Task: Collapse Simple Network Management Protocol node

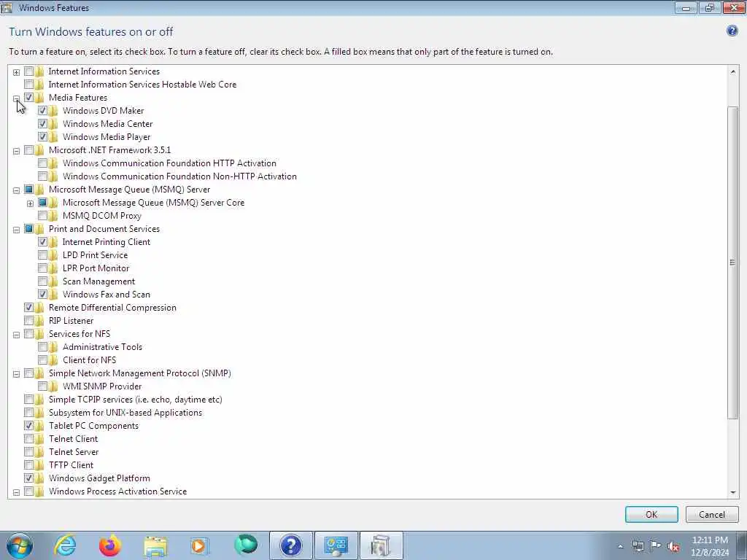Action: (x=16, y=374)
